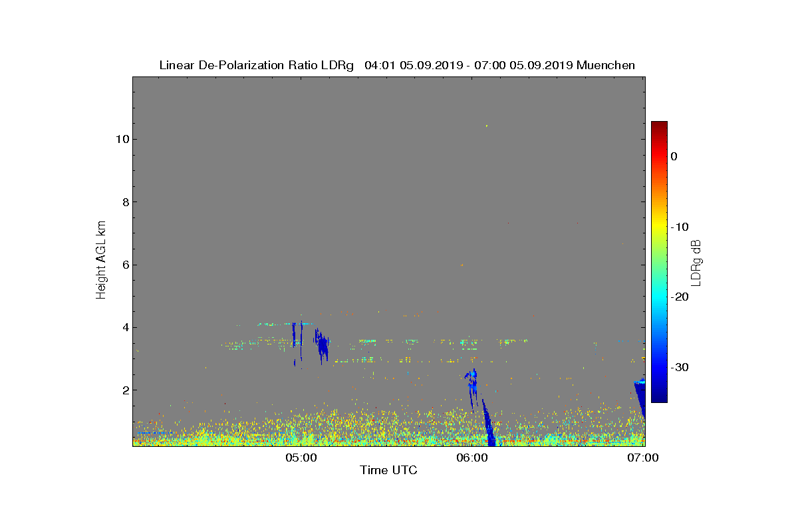Screen dimensions: 798x532
Task: Click the '6' height tick label
Action: 124,265
